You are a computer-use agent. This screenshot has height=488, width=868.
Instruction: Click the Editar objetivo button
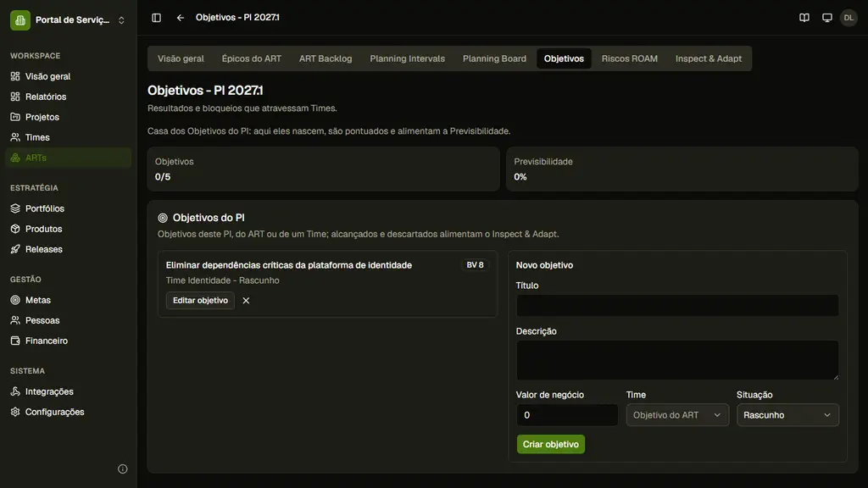point(200,301)
